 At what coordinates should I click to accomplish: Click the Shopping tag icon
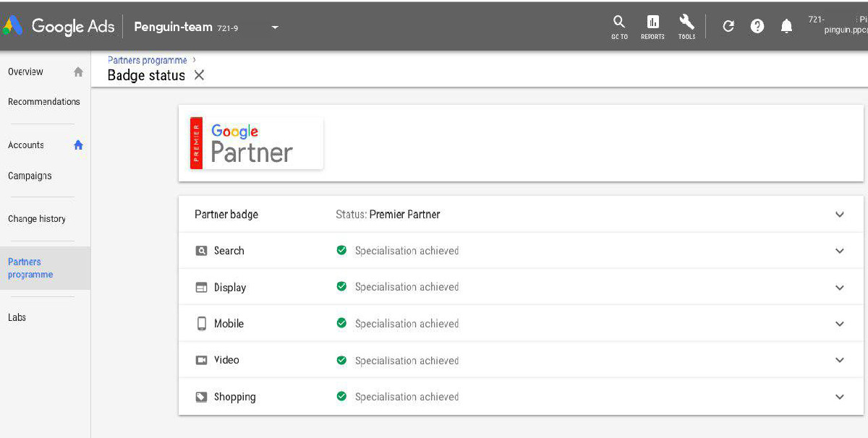tap(201, 397)
